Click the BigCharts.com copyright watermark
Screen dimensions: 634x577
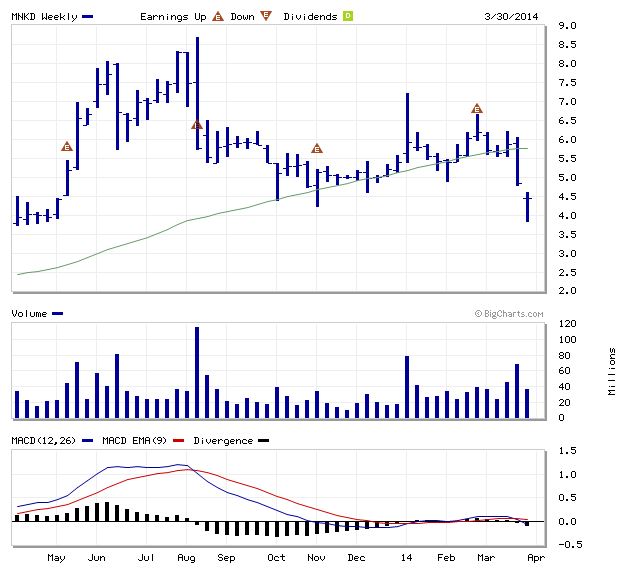point(509,313)
